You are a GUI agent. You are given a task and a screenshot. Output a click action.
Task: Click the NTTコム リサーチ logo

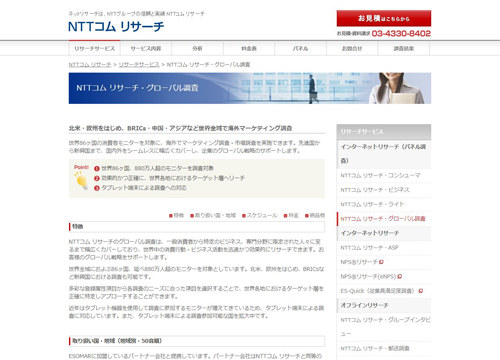pos(116,26)
